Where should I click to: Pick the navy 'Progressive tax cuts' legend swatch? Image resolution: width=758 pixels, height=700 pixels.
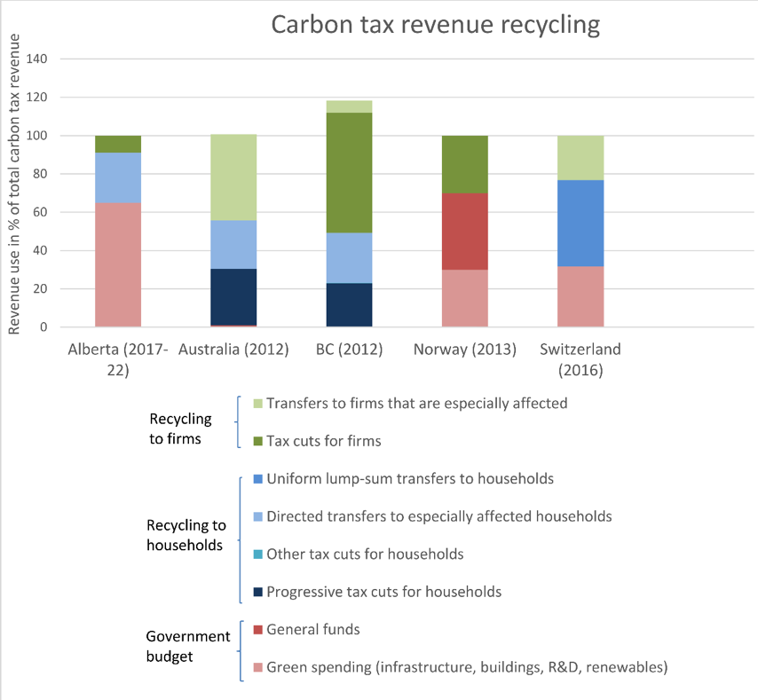click(257, 592)
